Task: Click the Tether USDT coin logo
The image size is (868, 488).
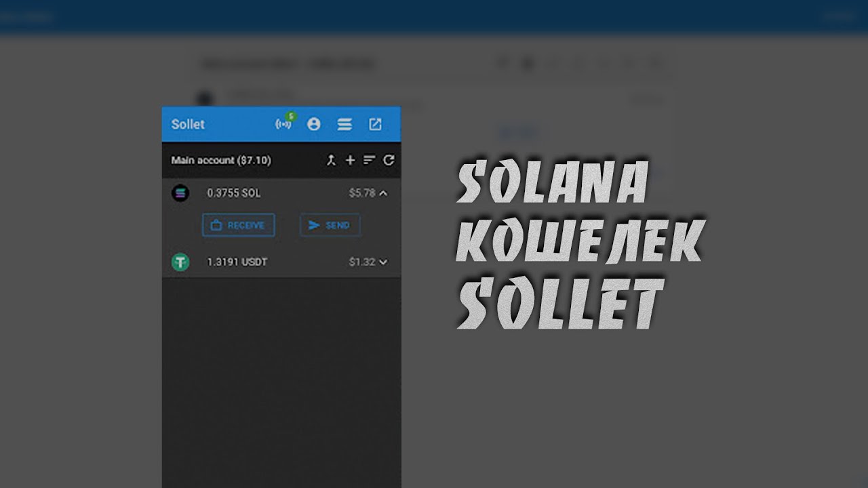Action: click(x=180, y=262)
